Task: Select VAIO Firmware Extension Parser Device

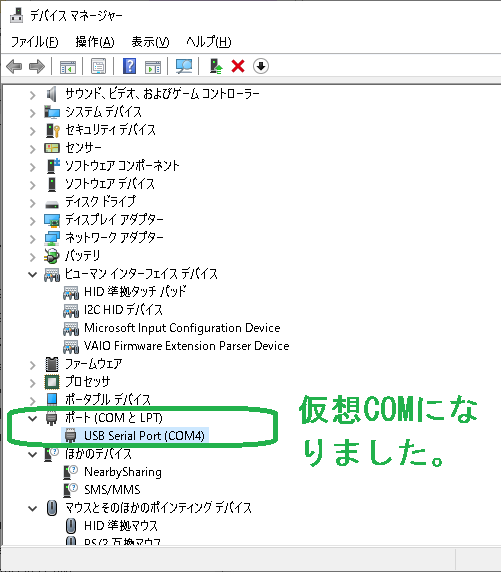Action: (x=186, y=345)
